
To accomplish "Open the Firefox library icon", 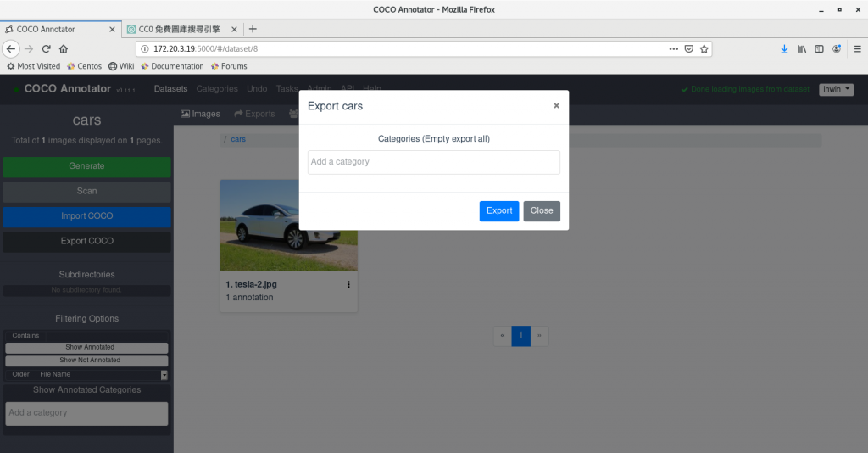I will coord(802,48).
